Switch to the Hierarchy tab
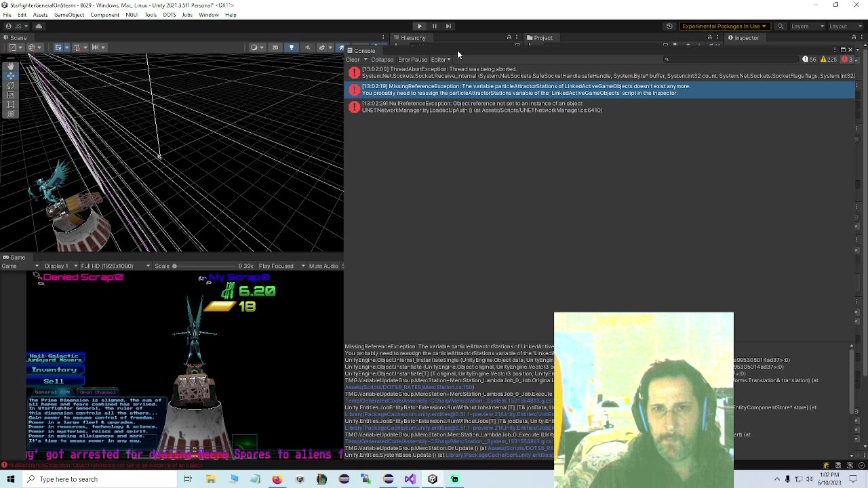This screenshot has width=868, height=488. 414,37
